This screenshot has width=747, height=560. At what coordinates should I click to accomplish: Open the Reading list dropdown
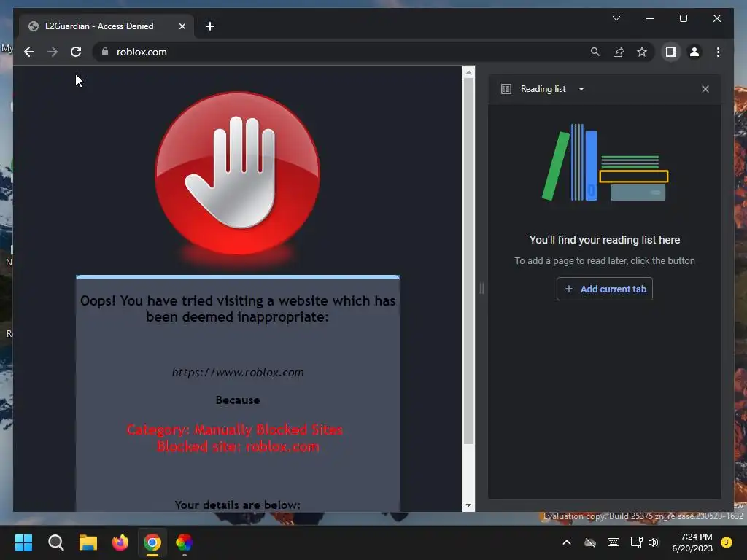pyautogui.click(x=581, y=89)
